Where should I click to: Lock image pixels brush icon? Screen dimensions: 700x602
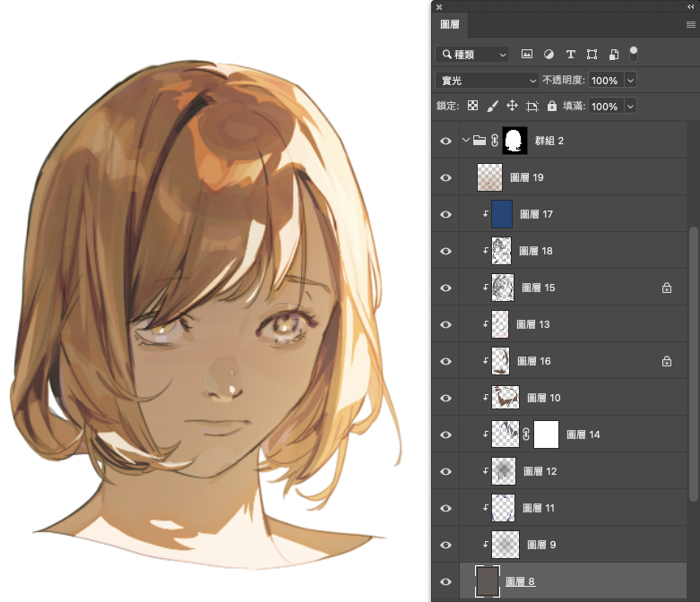(x=492, y=106)
